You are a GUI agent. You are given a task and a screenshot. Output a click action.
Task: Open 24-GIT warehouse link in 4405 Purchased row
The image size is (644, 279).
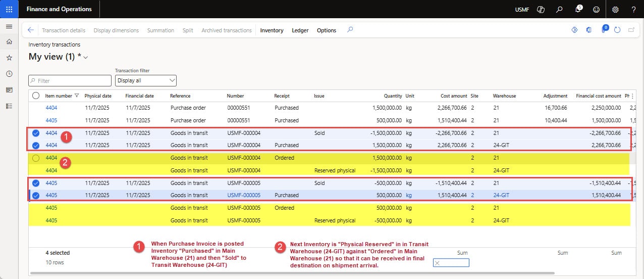click(501, 195)
